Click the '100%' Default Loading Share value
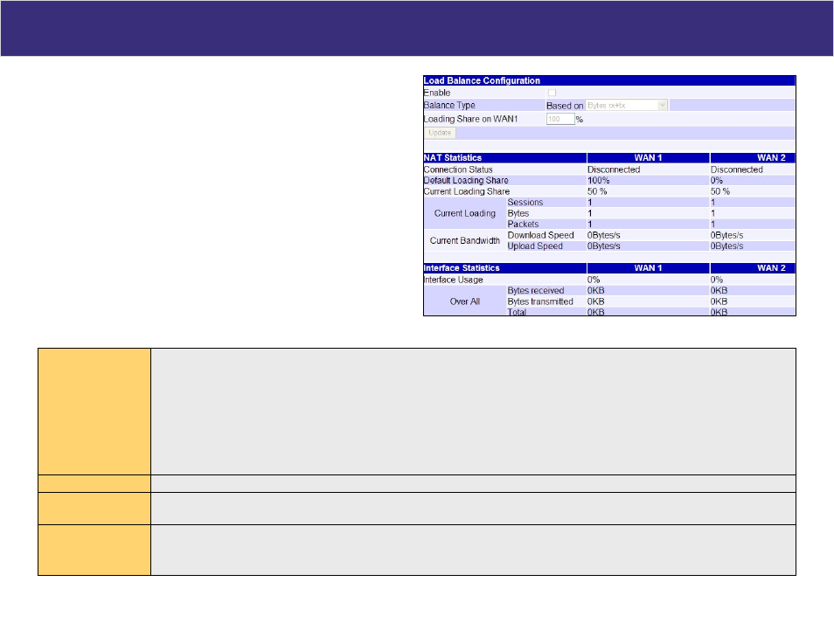Image resolution: width=834 pixels, height=644 pixels. click(x=598, y=180)
